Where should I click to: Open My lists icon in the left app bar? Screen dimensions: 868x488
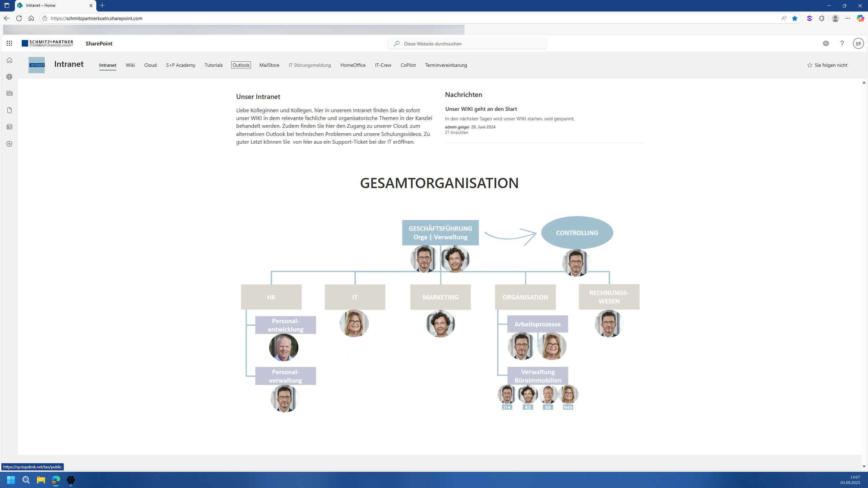point(9,127)
